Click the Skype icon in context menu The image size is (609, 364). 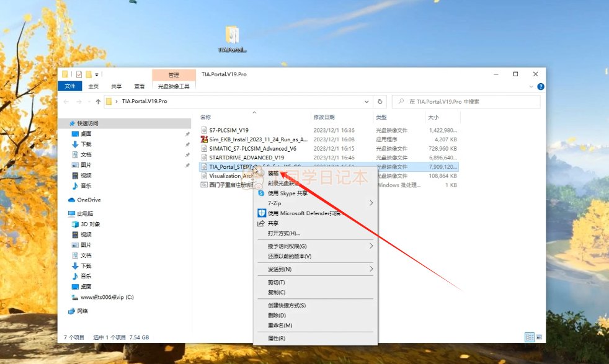point(261,193)
